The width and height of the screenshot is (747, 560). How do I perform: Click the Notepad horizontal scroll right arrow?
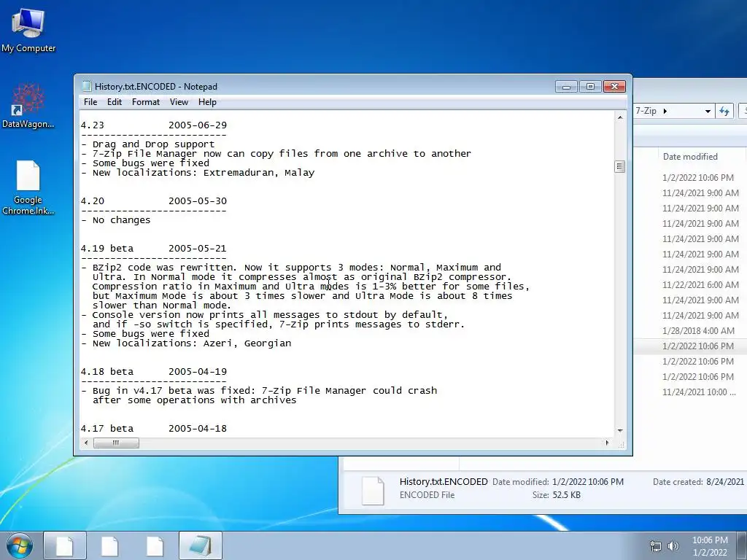click(607, 443)
